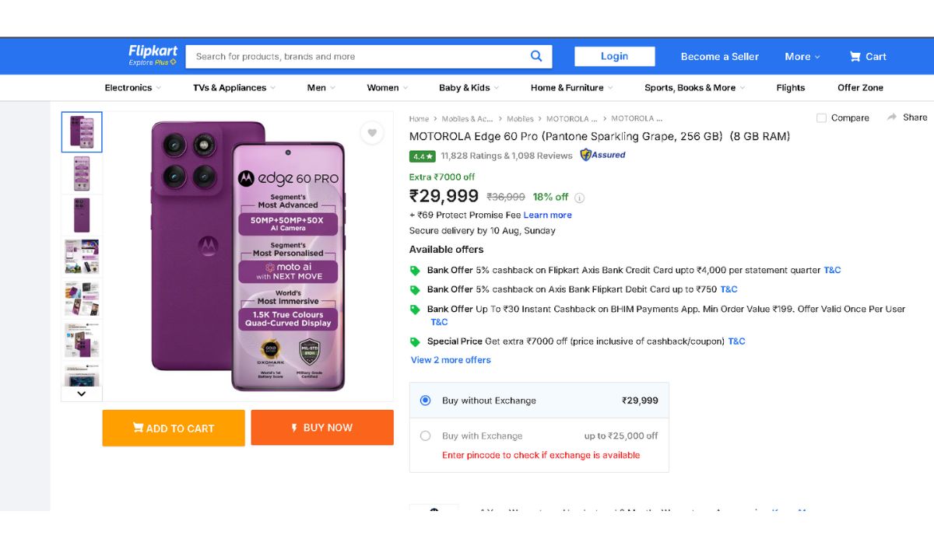Click the search magnifier icon
Image resolution: width=934 pixels, height=560 pixels.
[x=536, y=56]
